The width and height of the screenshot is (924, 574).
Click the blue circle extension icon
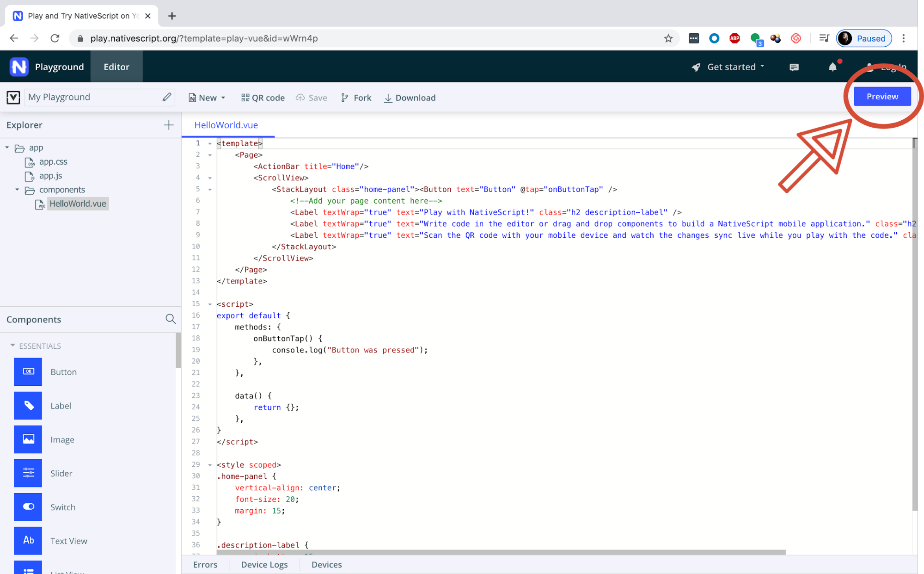click(x=714, y=38)
